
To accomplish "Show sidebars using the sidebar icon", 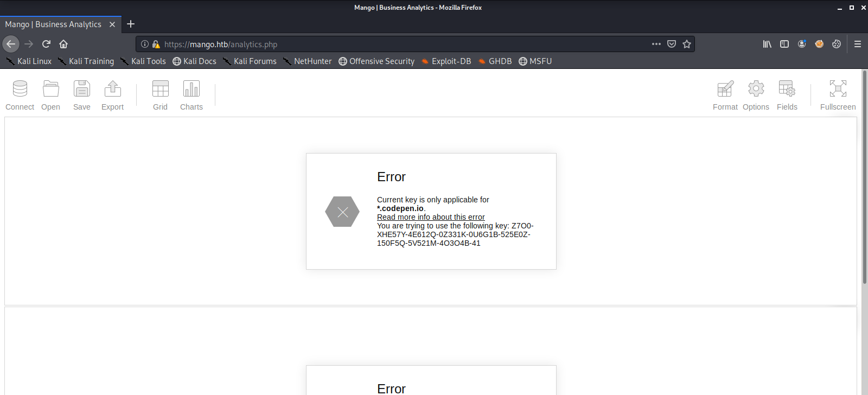I will pos(784,44).
